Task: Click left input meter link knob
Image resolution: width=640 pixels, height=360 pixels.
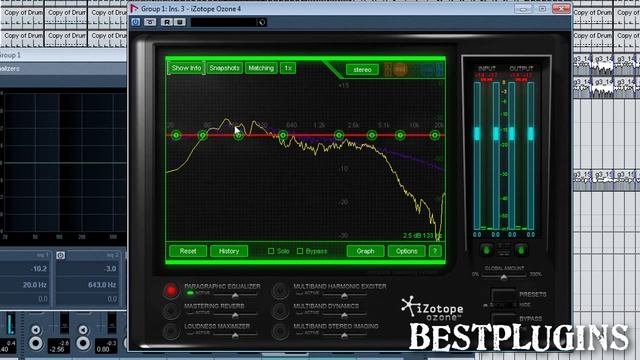Action: tap(486, 250)
